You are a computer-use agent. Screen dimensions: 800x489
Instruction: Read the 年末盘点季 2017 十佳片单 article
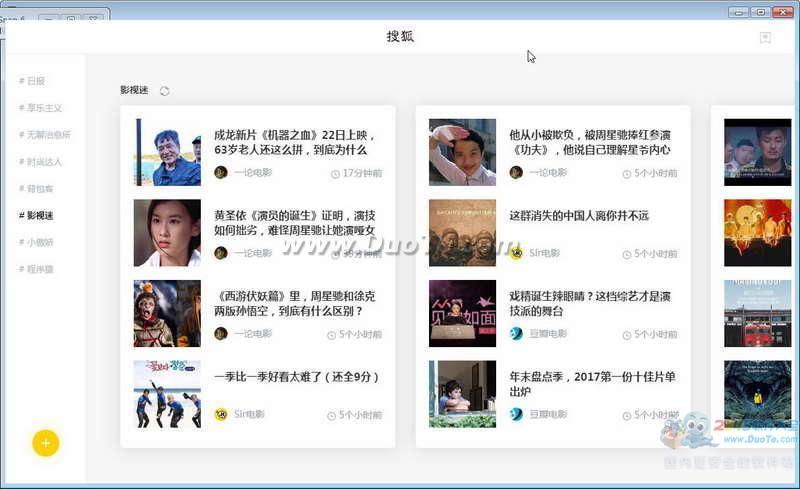click(592, 384)
